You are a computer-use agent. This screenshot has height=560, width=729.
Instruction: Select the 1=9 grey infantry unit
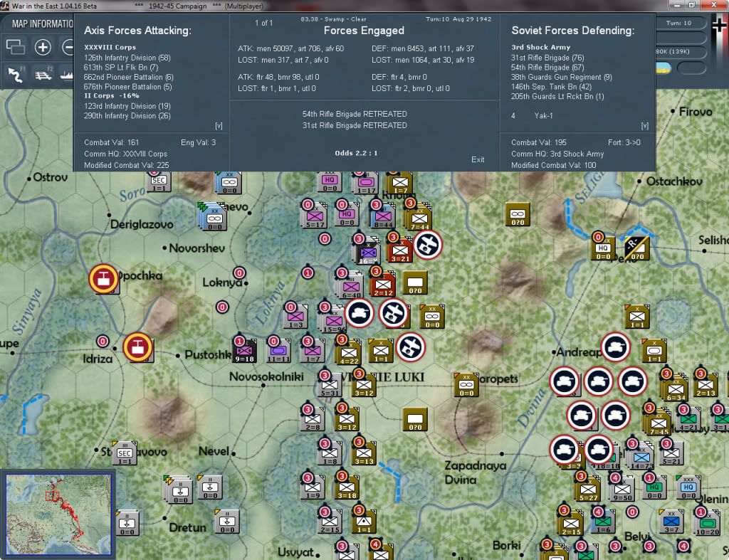pyautogui.click(x=313, y=488)
